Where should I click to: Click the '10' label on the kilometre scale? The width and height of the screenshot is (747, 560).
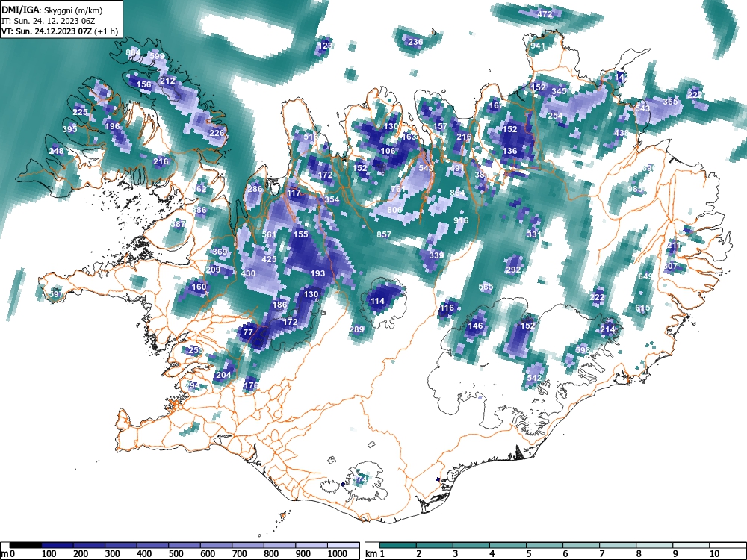click(x=713, y=554)
